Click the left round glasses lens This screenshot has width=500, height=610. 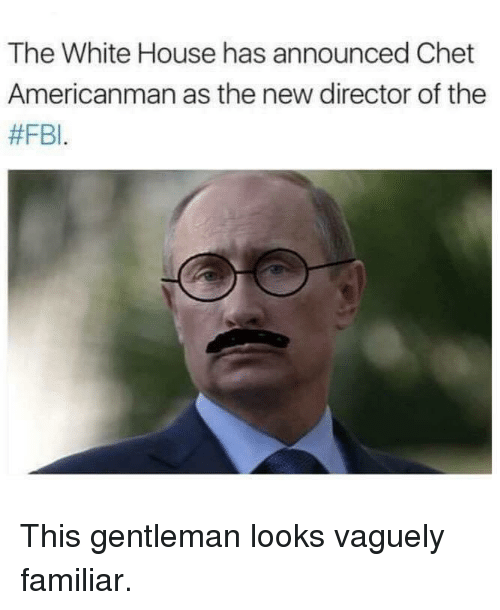(207, 277)
